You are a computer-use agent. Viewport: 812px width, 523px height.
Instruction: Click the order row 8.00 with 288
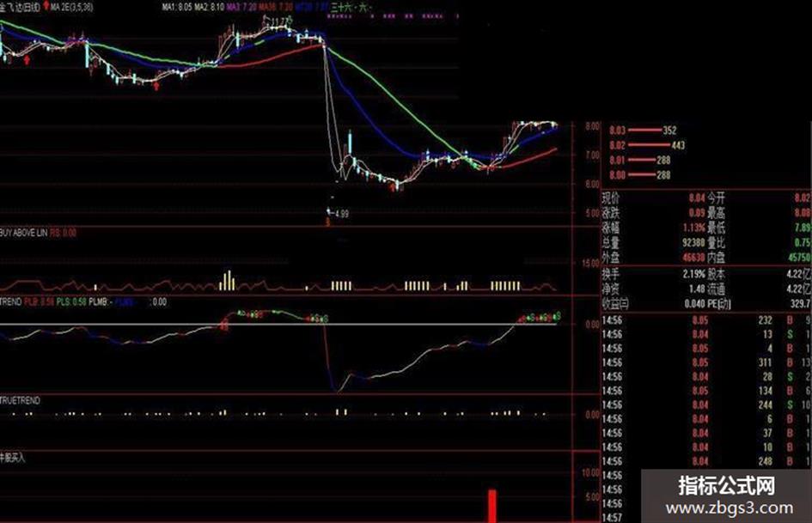(x=639, y=175)
